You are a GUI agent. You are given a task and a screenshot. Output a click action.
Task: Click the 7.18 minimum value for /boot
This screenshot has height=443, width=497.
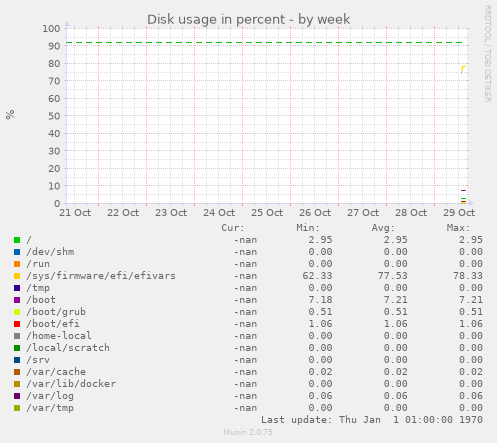pos(320,300)
